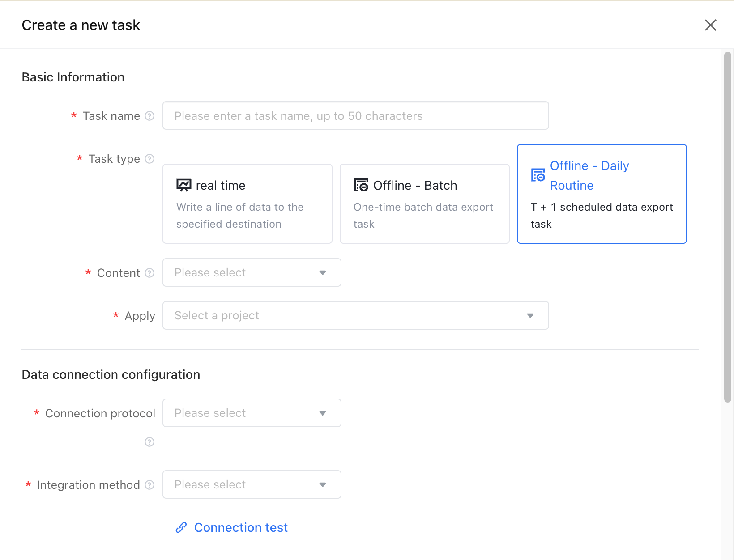Expand the Integration method dropdown

(252, 484)
